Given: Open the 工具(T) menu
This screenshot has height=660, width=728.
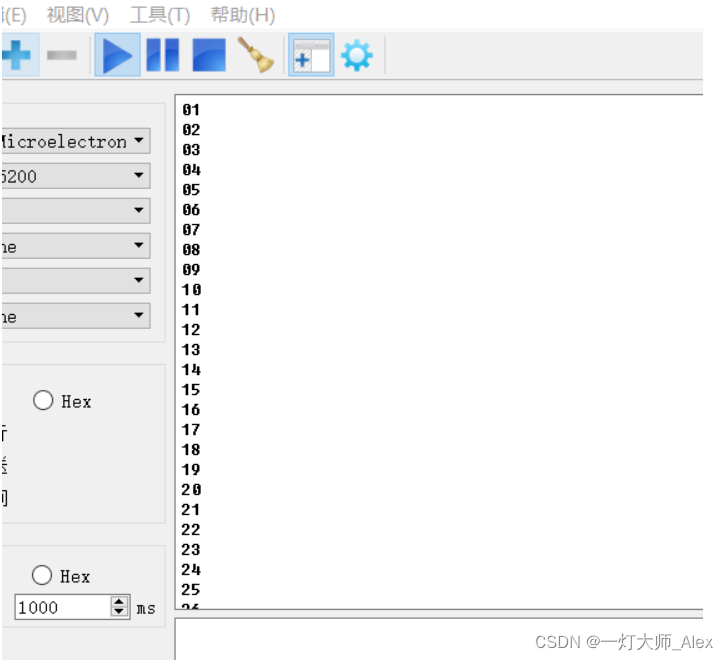Looking at the screenshot, I should [x=160, y=15].
